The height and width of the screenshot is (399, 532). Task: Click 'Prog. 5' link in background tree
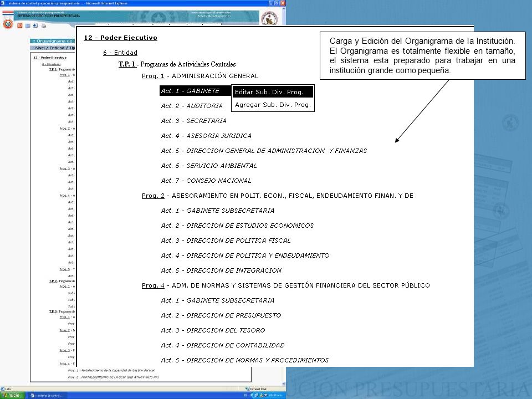coord(64,269)
